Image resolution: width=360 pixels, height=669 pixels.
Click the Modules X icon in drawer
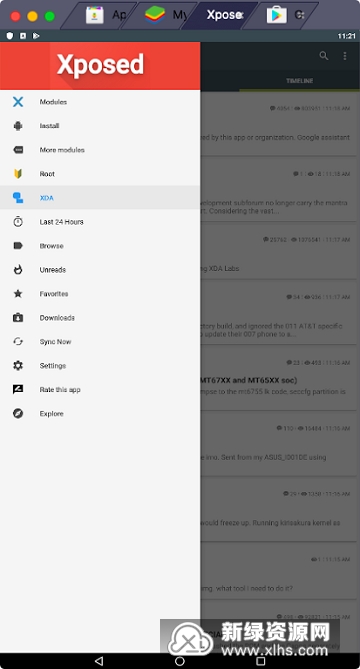click(x=18, y=102)
